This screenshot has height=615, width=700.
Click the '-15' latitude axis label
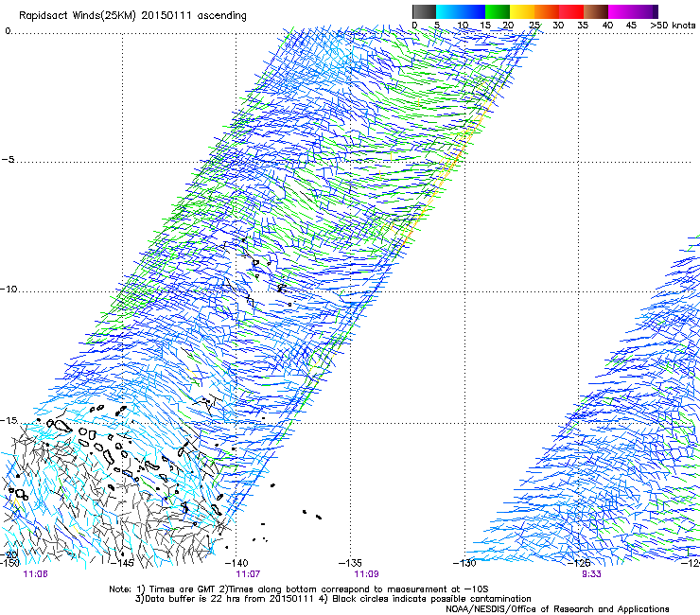click(x=9, y=420)
